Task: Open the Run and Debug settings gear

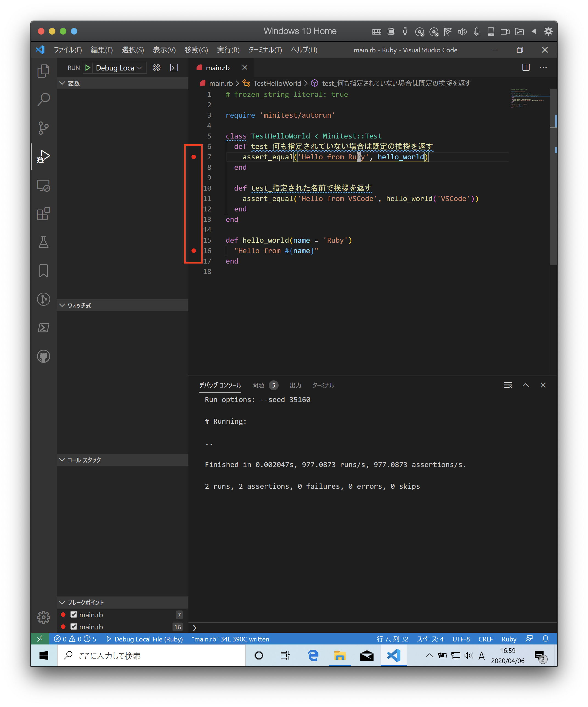Action: click(x=156, y=67)
